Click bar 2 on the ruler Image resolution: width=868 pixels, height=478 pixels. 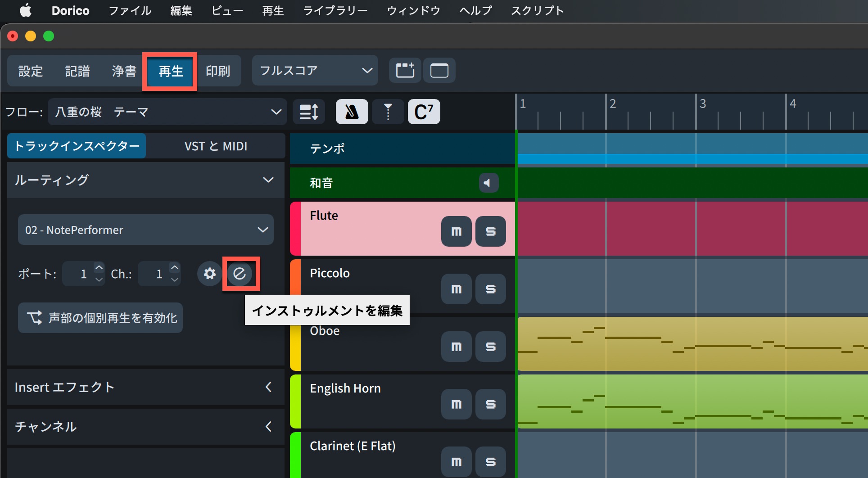tap(613, 104)
